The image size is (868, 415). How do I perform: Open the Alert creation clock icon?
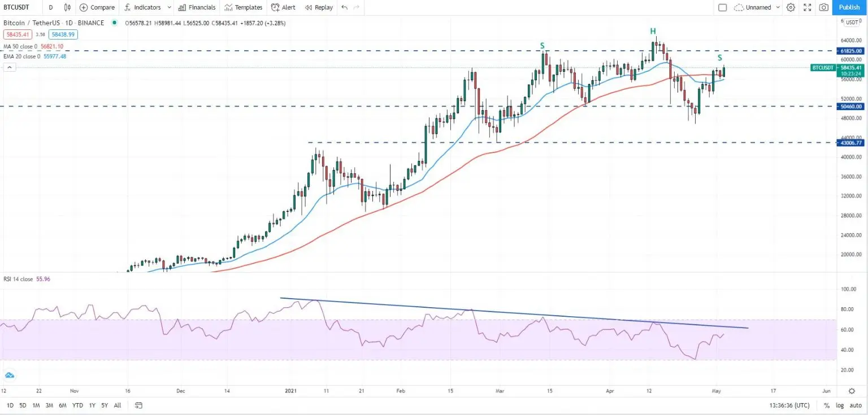click(x=275, y=7)
